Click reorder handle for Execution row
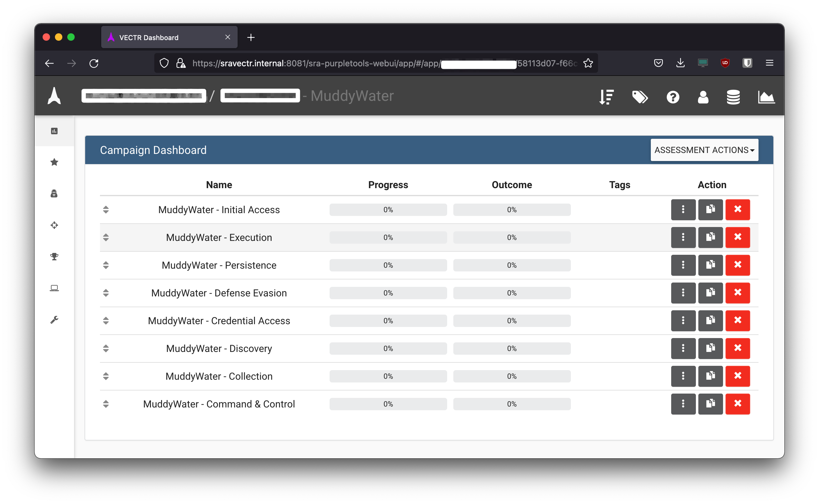 tap(106, 237)
